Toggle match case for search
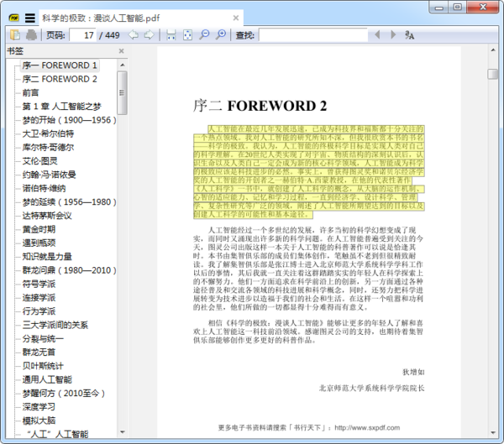Screen dimensions: 504x444 (410, 34)
